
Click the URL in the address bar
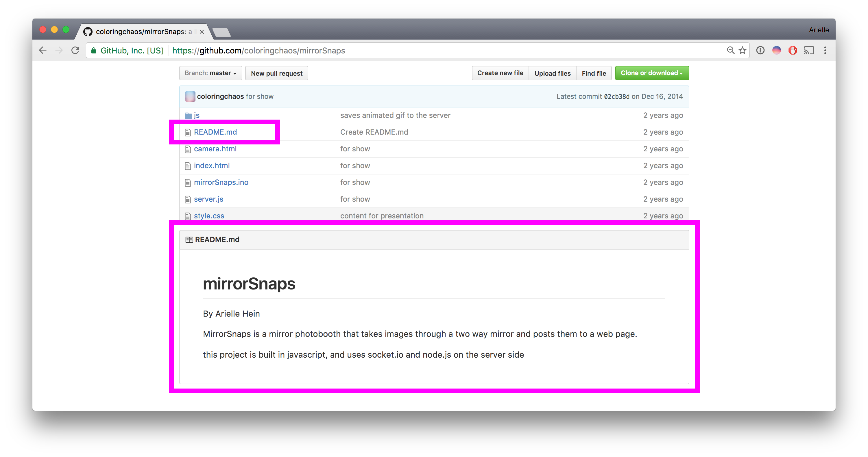tap(258, 51)
